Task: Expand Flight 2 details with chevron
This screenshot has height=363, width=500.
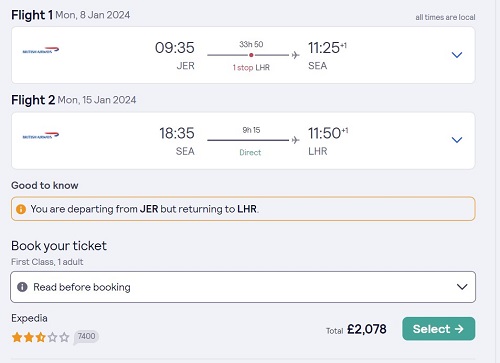Action: pos(457,140)
